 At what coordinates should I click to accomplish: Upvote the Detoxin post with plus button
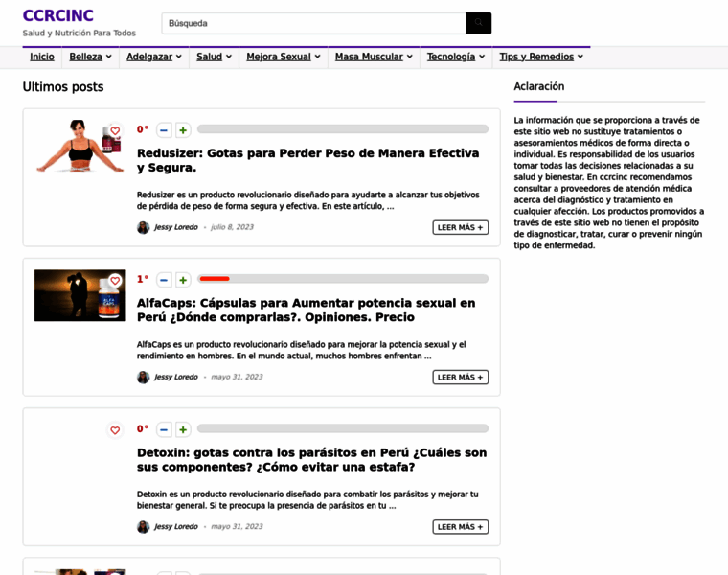[183, 430]
